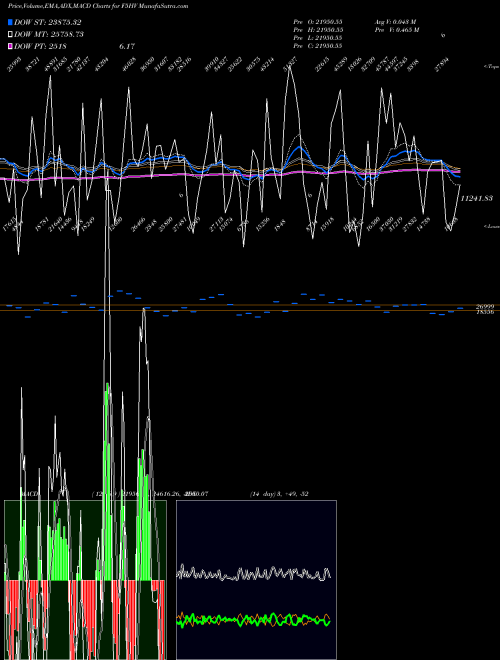The width and height of the screenshot is (500, 660).
Task: Click the Pre H: 21930.55 value
Action: [318, 30]
